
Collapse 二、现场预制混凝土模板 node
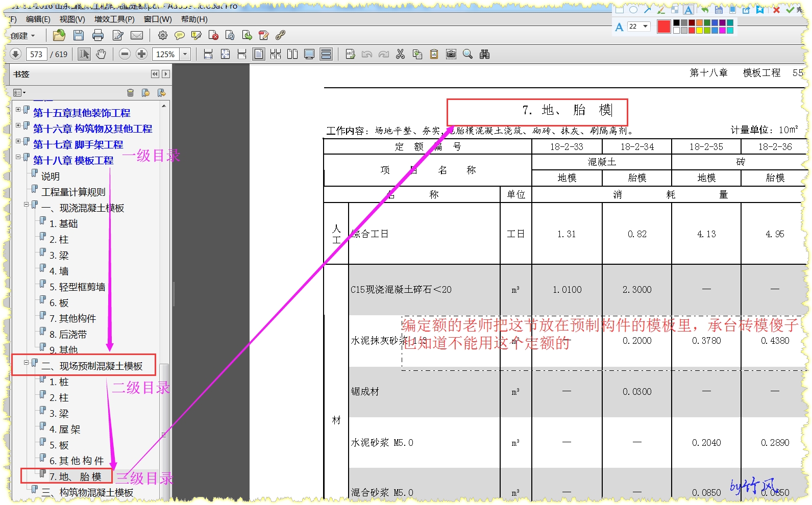[x=27, y=363]
